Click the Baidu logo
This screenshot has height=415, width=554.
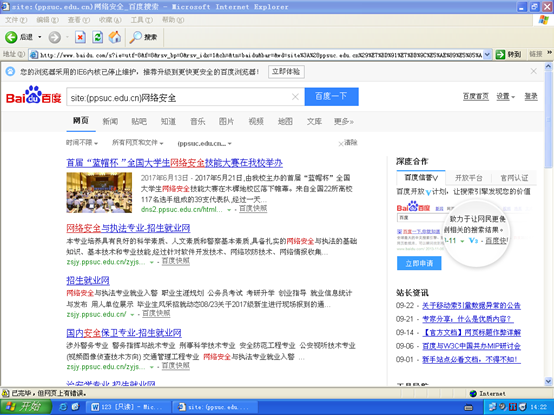pyautogui.click(x=34, y=95)
